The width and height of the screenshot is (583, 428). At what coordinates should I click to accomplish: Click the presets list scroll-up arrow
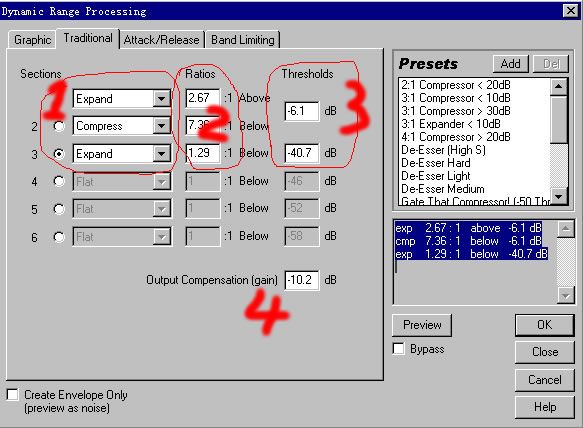click(558, 87)
